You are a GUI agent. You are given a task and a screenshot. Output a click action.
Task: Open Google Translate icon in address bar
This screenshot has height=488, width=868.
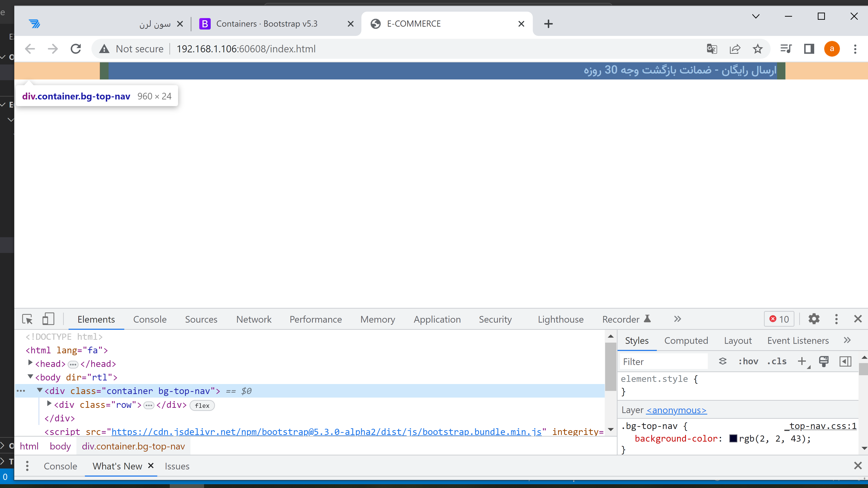click(712, 49)
